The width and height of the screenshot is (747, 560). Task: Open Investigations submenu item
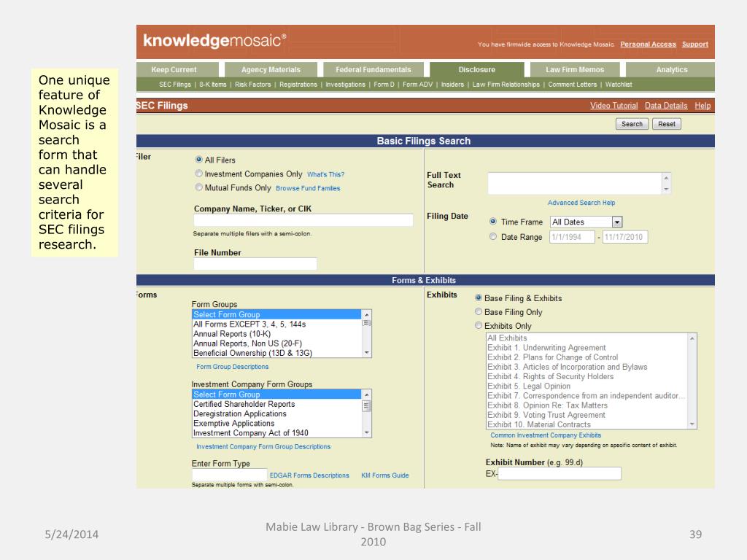pyautogui.click(x=345, y=85)
